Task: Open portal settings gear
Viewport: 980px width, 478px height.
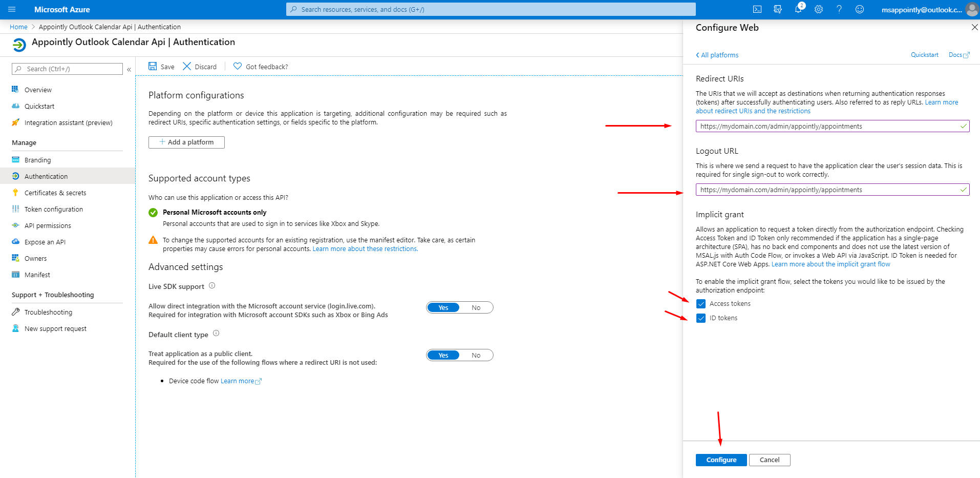Action: pos(819,9)
